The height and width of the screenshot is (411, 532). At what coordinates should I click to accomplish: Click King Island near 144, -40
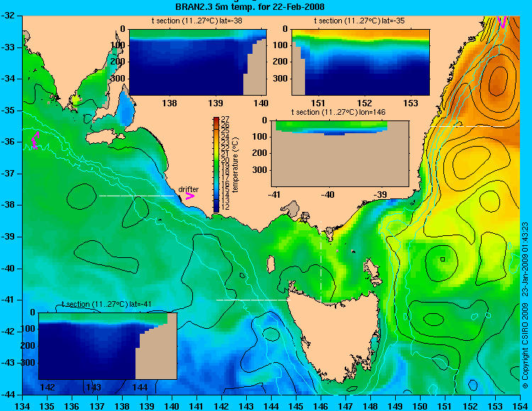[270, 264]
